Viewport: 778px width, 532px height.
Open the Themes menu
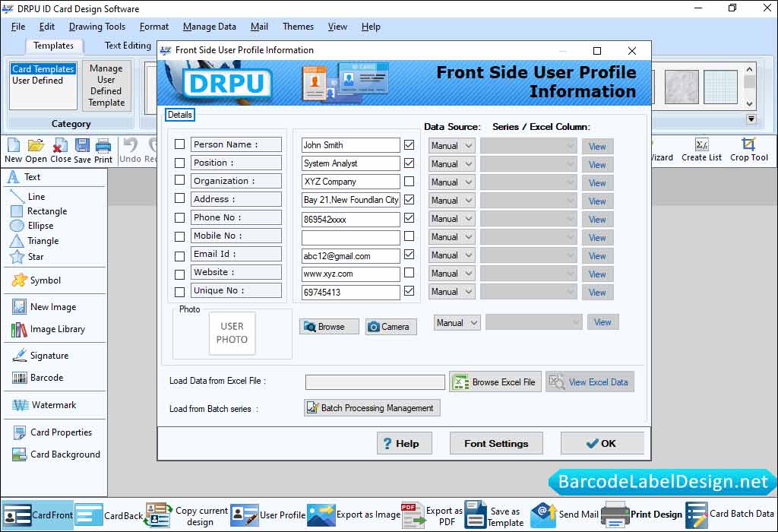click(x=298, y=27)
